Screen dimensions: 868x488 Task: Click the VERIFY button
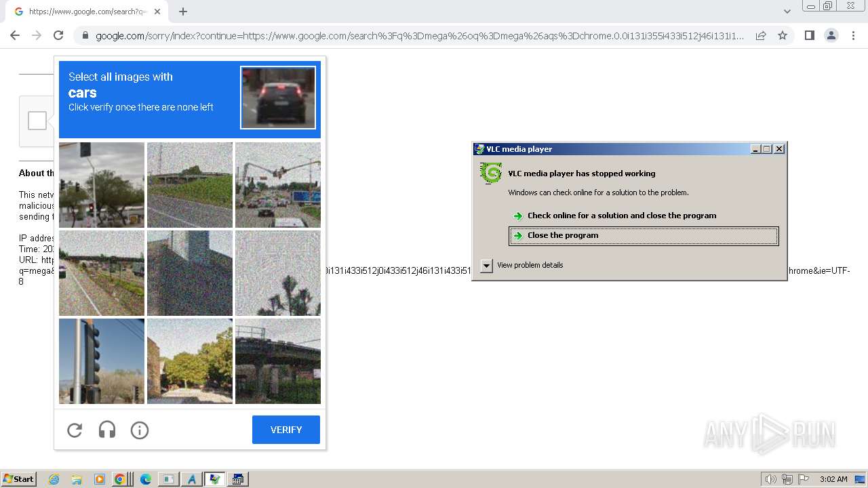point(286,430)
